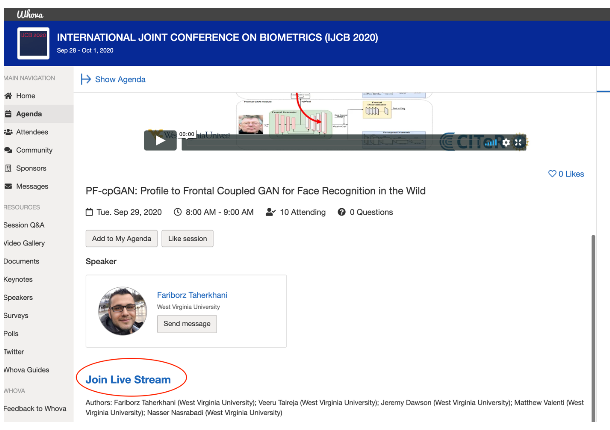Open Sponsors page
The width and height of the screenshot is (610, 430).
(x=31, y=168)
